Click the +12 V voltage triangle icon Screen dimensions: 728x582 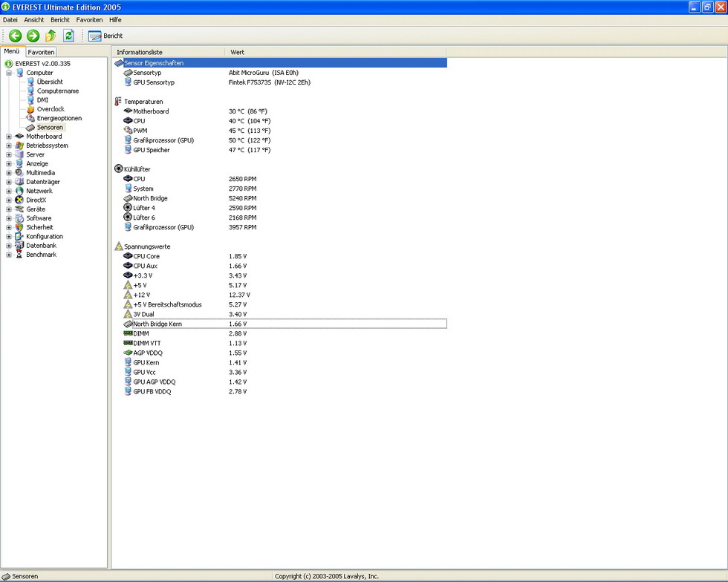[128, 295]
